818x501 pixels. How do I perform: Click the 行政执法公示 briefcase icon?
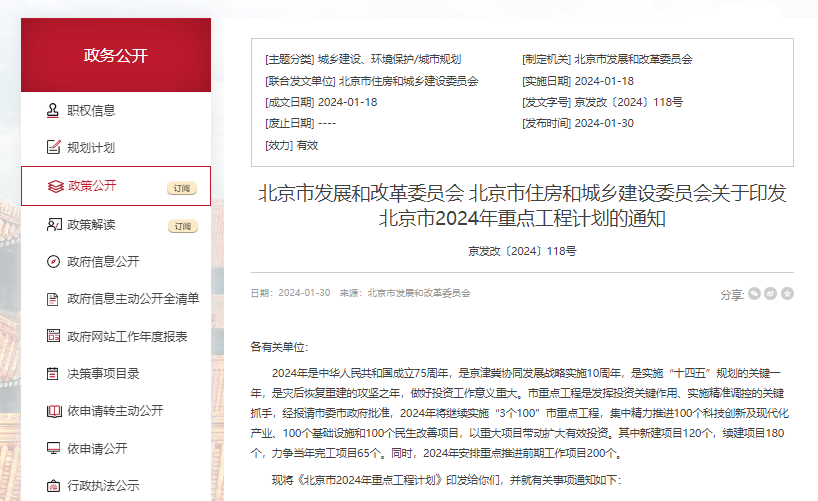point(53,486)
